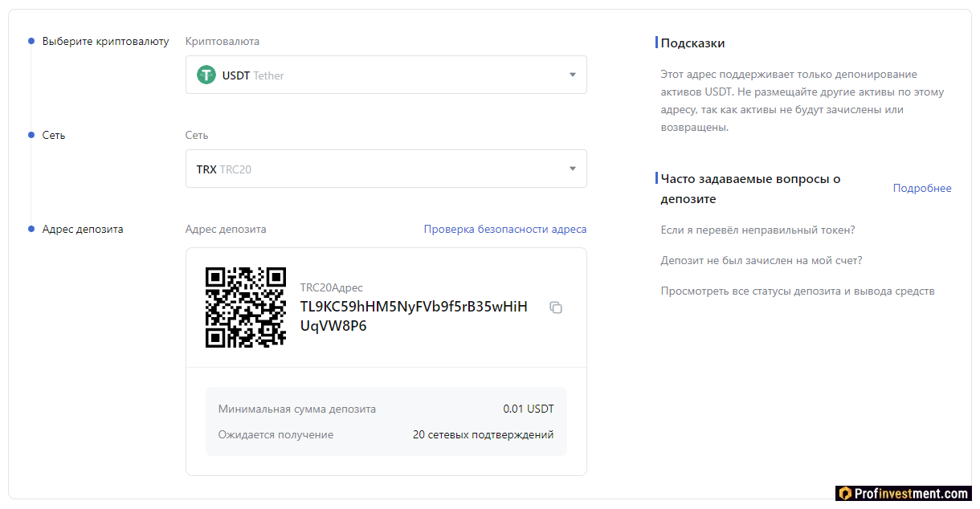The image size is (980, 509).
Task: Open the network dropdown arrow
Action: tap(573, 169)
